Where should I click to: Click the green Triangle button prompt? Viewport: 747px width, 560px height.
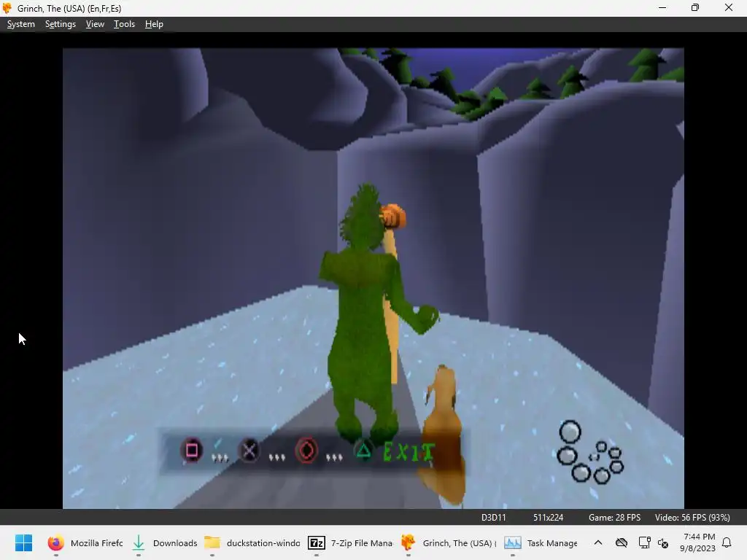[363, 450]
